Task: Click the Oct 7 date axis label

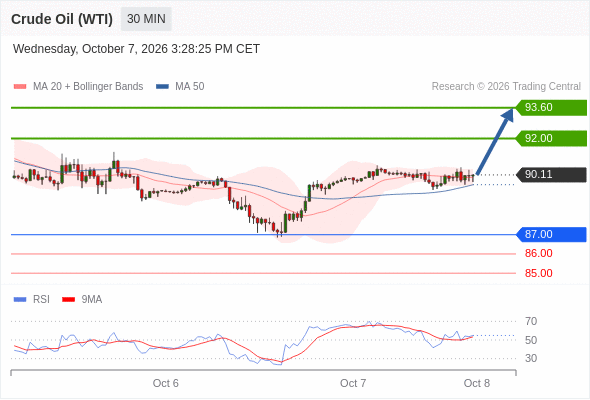Action: 353,383
